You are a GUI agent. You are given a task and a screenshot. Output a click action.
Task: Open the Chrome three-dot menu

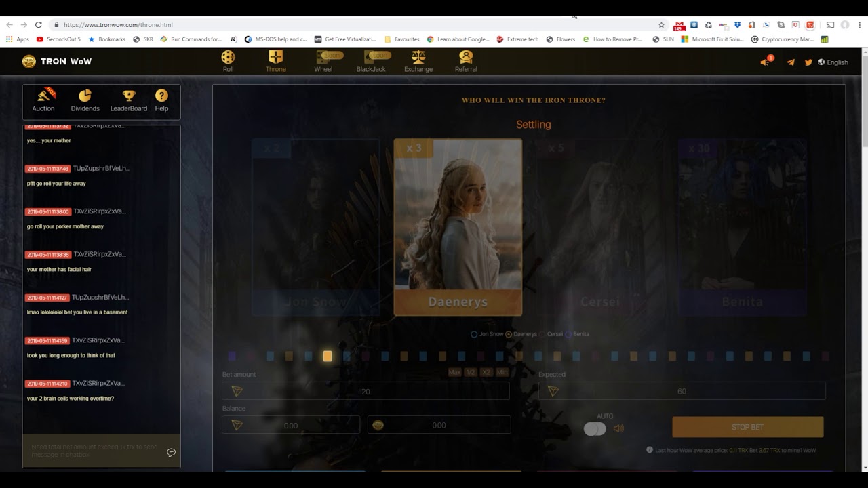point(859,25)
